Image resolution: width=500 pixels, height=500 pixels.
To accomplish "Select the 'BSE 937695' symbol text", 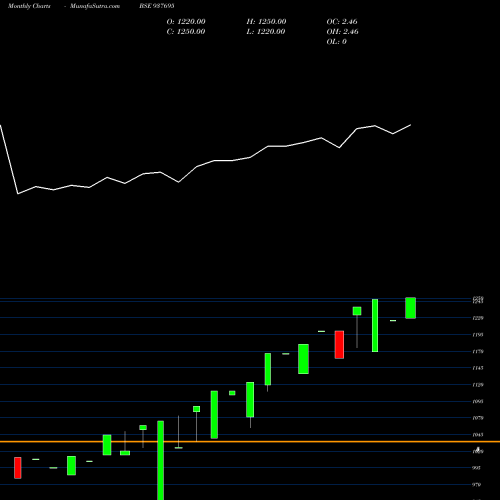I will coord(157,6).
